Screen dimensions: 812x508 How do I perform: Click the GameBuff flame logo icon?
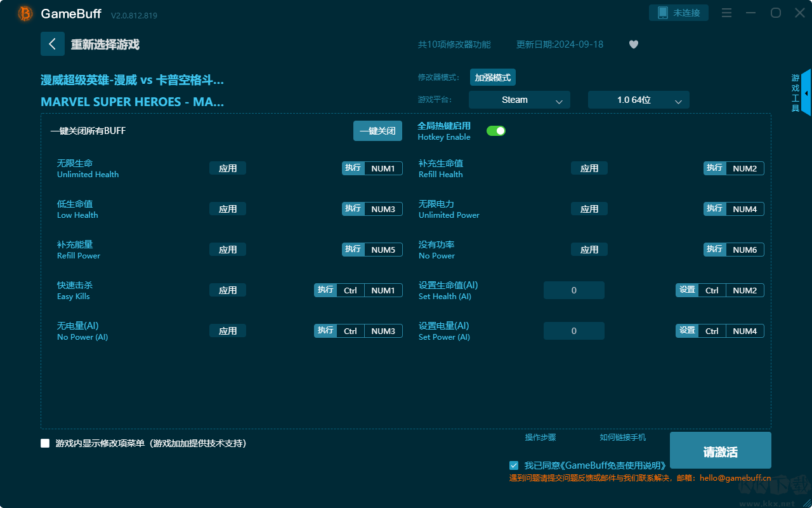coord(25,13)
